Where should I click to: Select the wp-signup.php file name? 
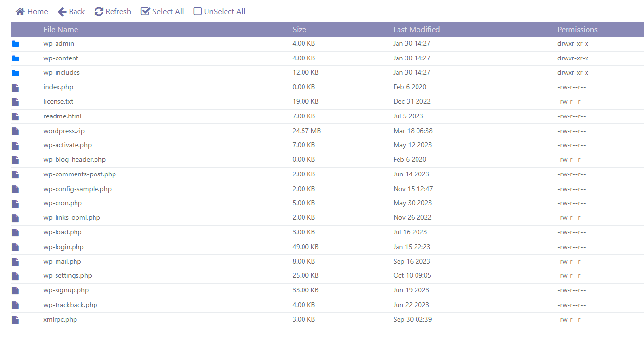point(66,290)
